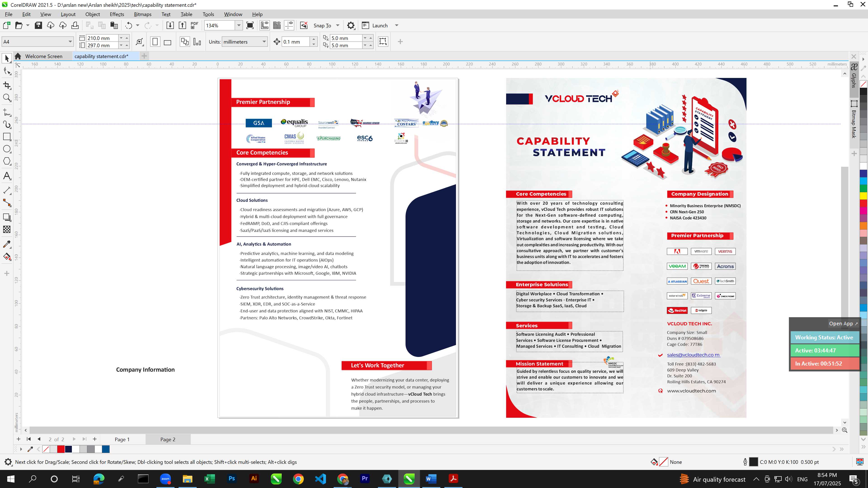Screen dimensions: 868x488
Task: Toggle All pages size button
Action: click(185, 42)
